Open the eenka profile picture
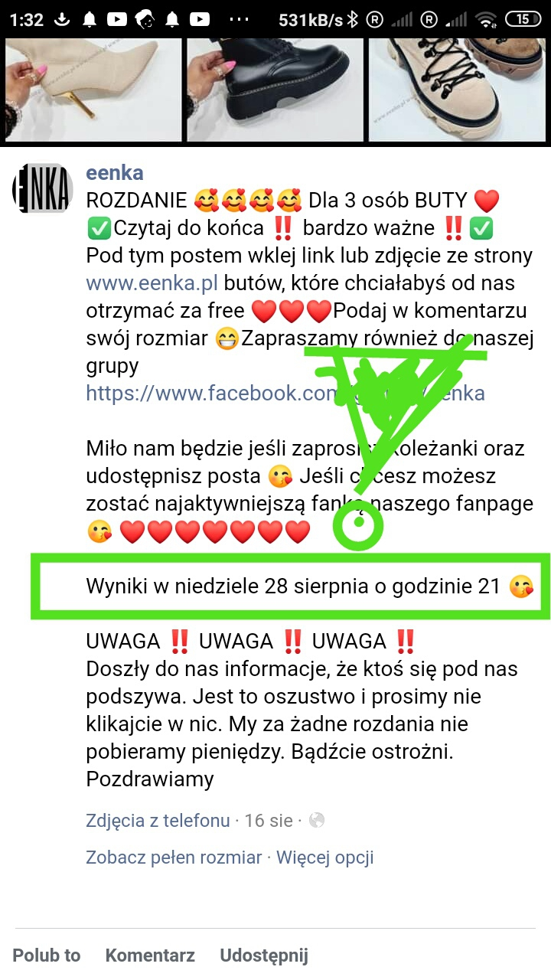This screenshot has height=980, width=551. (42, 188)
